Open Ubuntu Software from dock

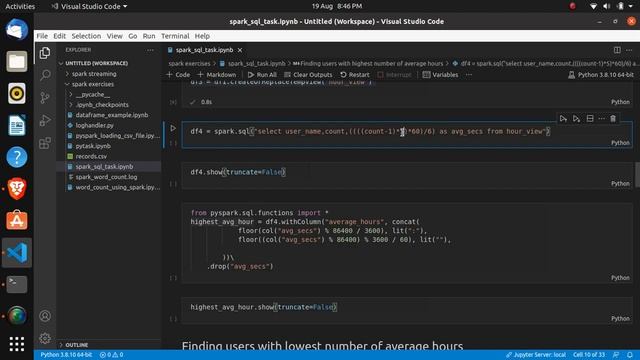17,220
